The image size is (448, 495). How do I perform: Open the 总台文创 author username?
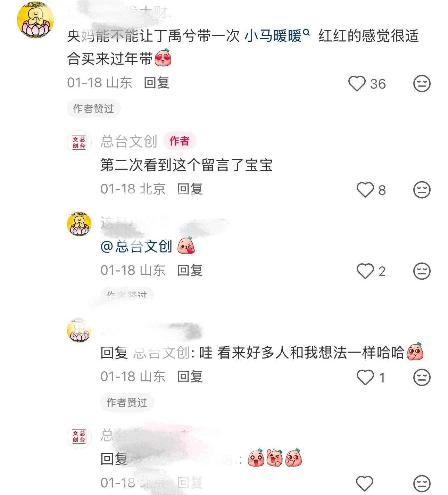click(x=129, y=141)
